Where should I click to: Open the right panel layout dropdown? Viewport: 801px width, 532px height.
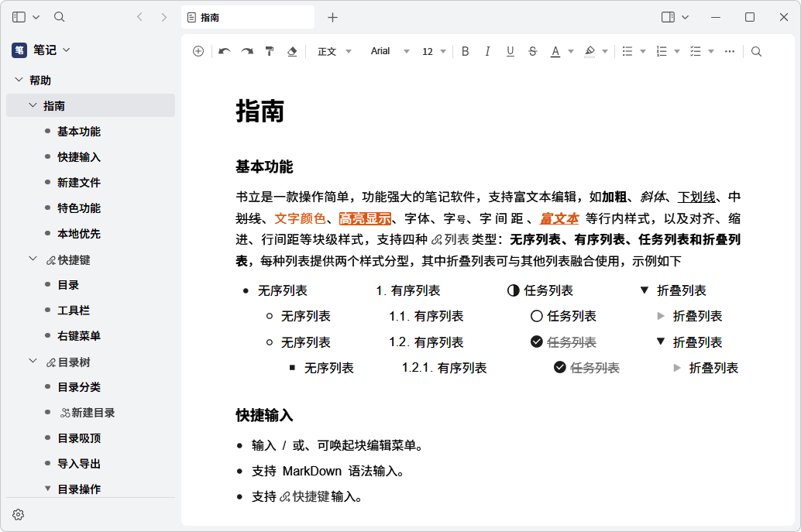pyautogui.click(x=686, y=17)
